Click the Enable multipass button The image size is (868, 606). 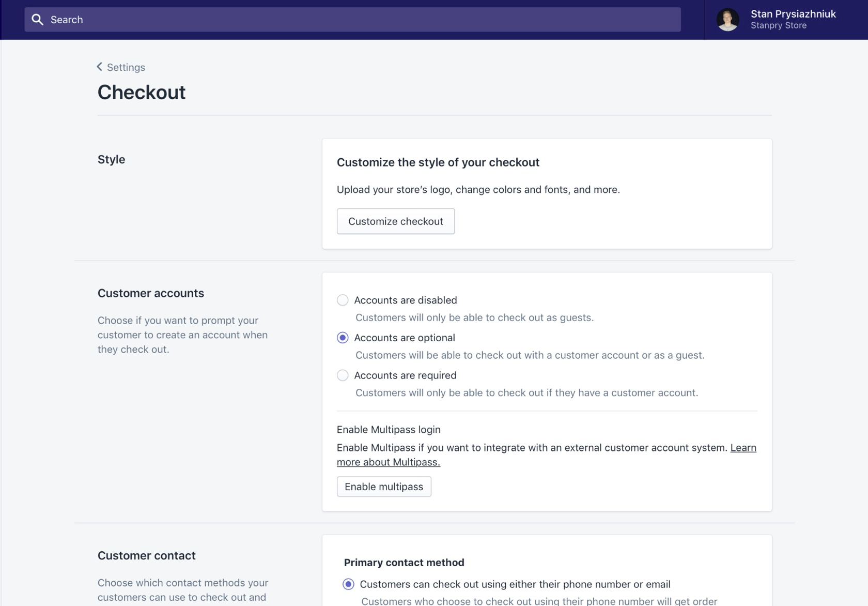pyautogui.click(x=384, y=487)
